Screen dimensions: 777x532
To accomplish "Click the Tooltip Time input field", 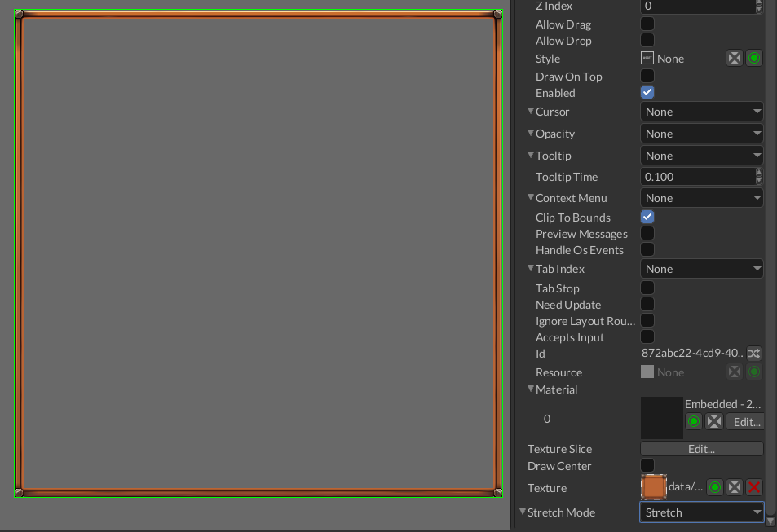I will click(697, 177).
